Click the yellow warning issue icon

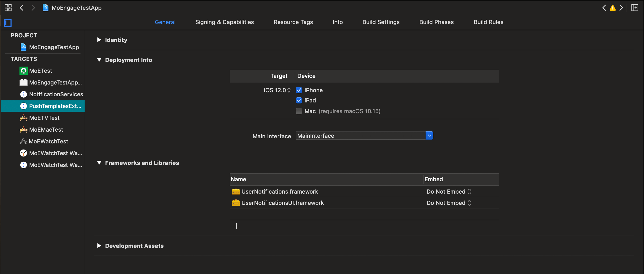pos(613,8)
